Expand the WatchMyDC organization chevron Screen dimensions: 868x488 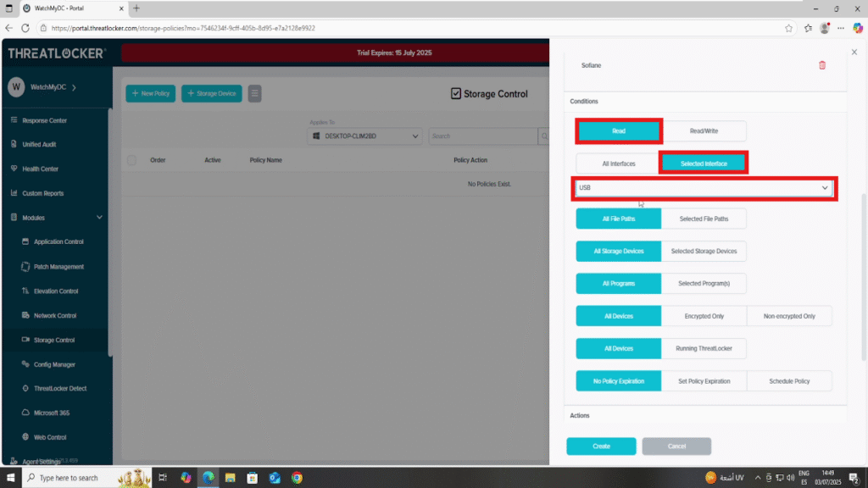[75, 87]
